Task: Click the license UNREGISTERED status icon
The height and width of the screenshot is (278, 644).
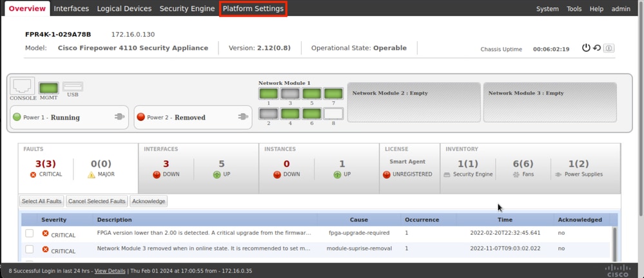Action: coord(387,174)
